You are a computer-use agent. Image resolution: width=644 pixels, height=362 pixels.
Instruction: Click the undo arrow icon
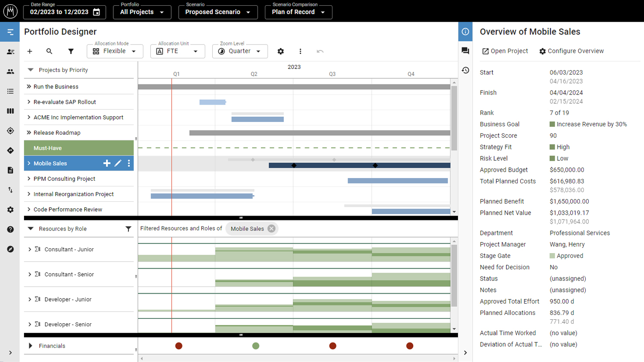(320, 51)
